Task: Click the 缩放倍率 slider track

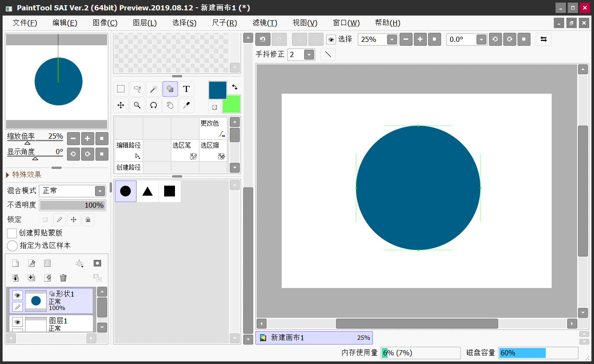Action: click(35, 140)
